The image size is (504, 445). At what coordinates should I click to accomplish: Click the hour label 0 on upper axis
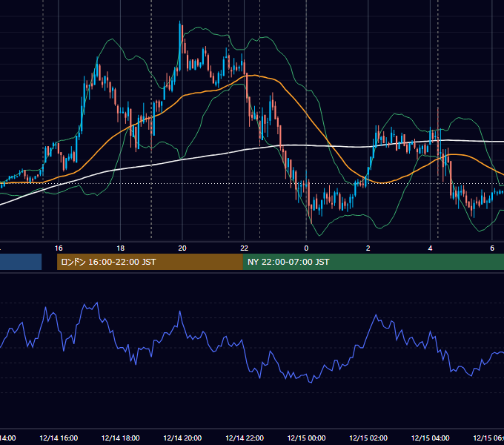tap(306, 248)
